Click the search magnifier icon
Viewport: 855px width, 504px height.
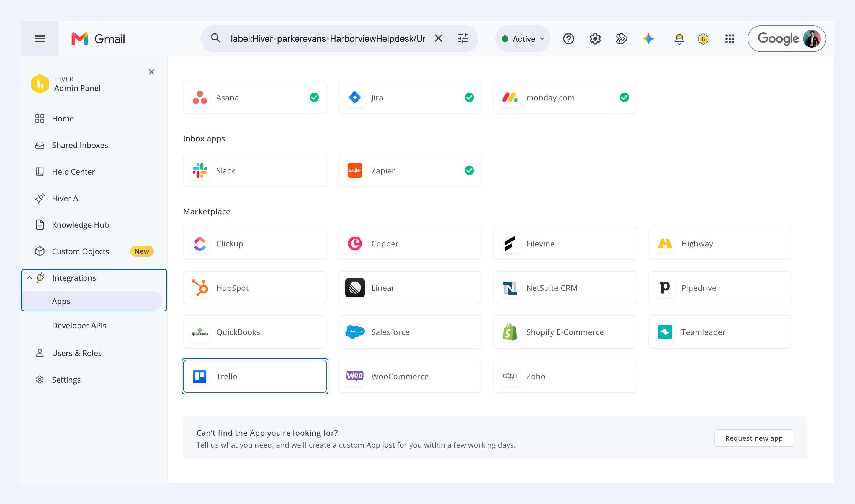point(215,38)
